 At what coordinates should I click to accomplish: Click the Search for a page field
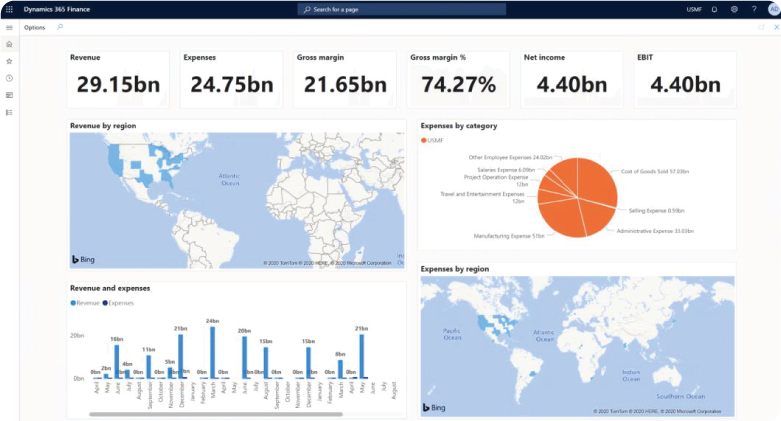(x=401, y=9)
